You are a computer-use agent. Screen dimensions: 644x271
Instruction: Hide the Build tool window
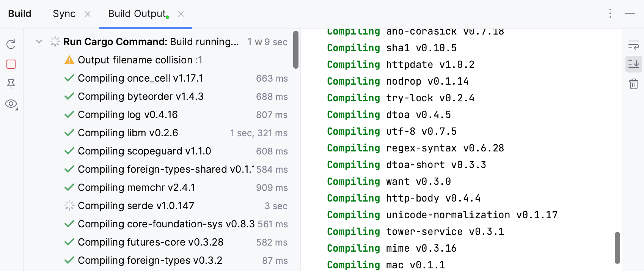[x=630, y=14]
